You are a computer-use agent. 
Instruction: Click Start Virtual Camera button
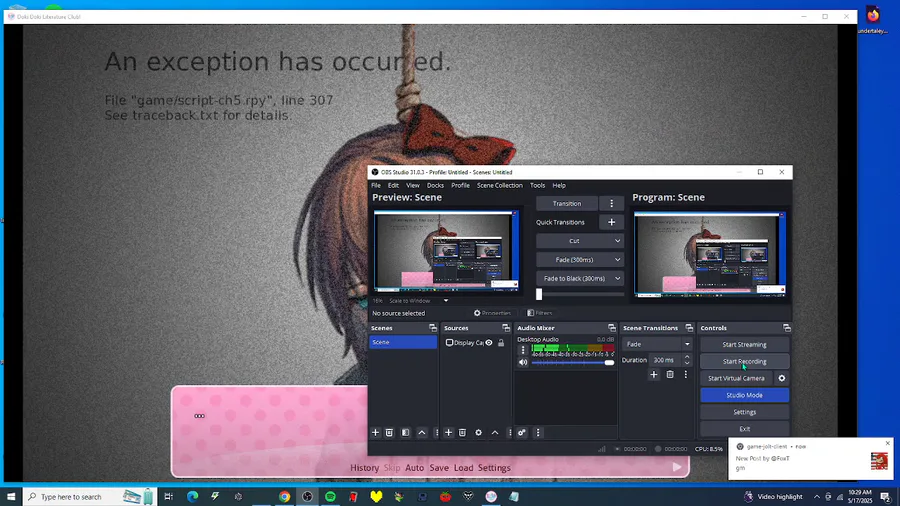(736, 378)
